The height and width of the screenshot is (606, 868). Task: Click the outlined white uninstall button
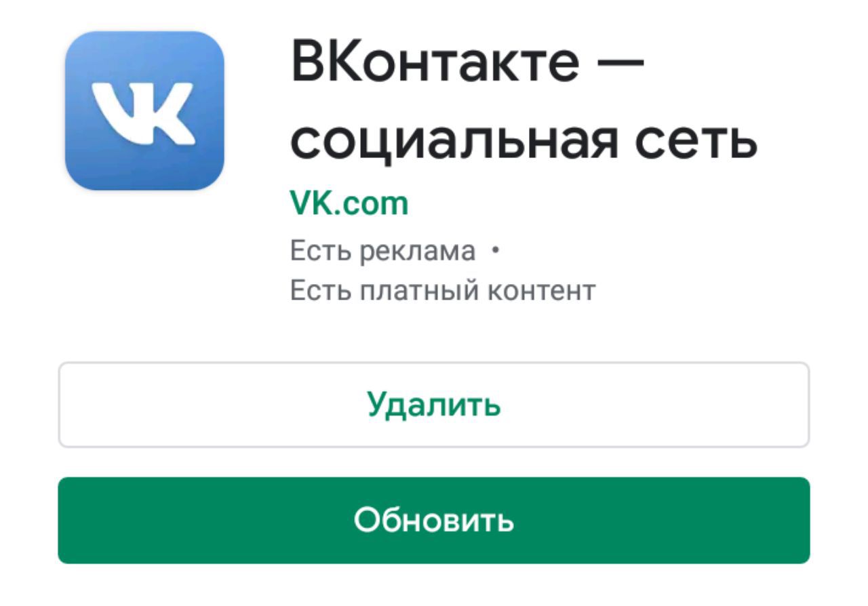tap(434, 405)
